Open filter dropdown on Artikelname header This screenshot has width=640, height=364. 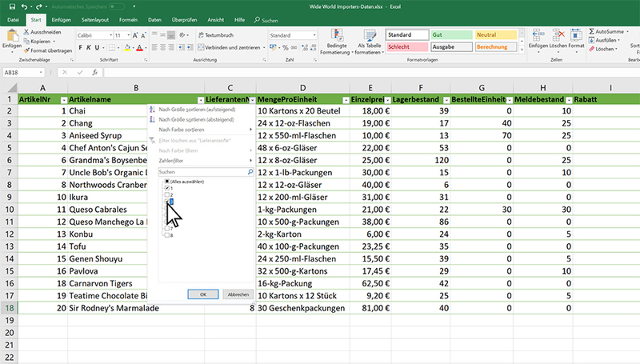tap(198, 99)
